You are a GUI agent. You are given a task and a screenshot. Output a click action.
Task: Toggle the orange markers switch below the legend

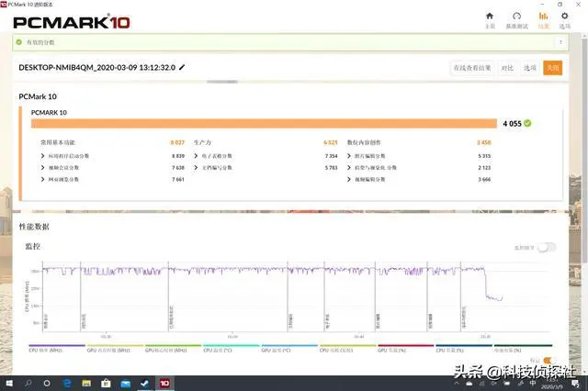coord(548,361)
